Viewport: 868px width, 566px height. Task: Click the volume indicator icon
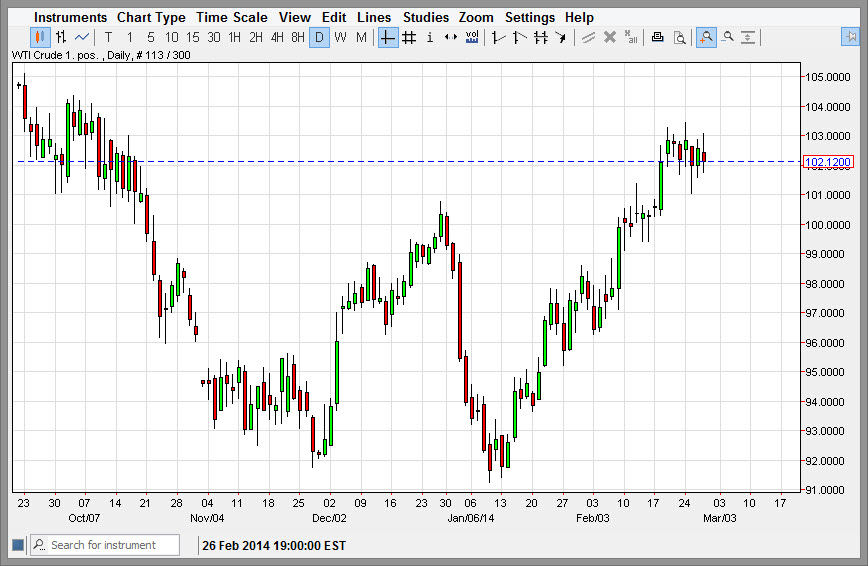coord(472,38)
